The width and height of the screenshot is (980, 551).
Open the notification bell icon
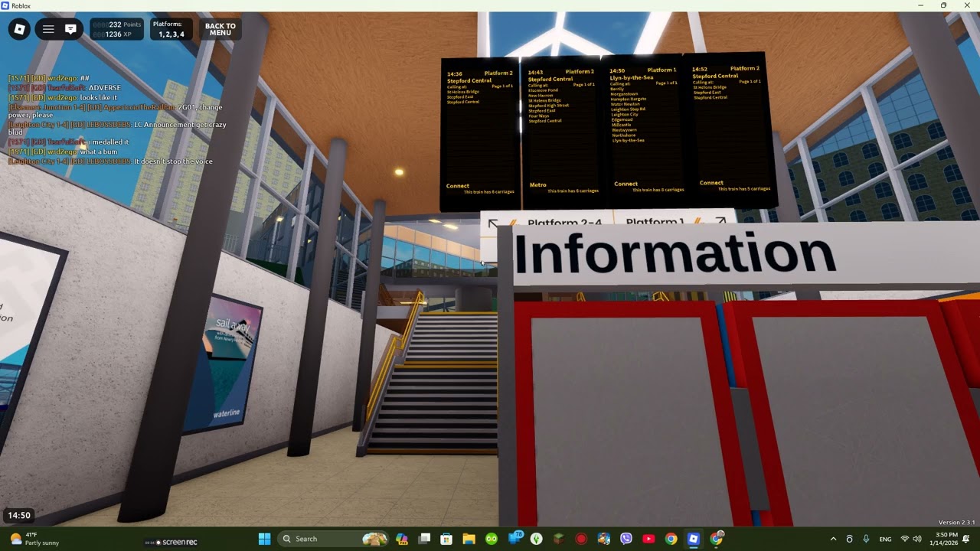(x=967, y=540)
